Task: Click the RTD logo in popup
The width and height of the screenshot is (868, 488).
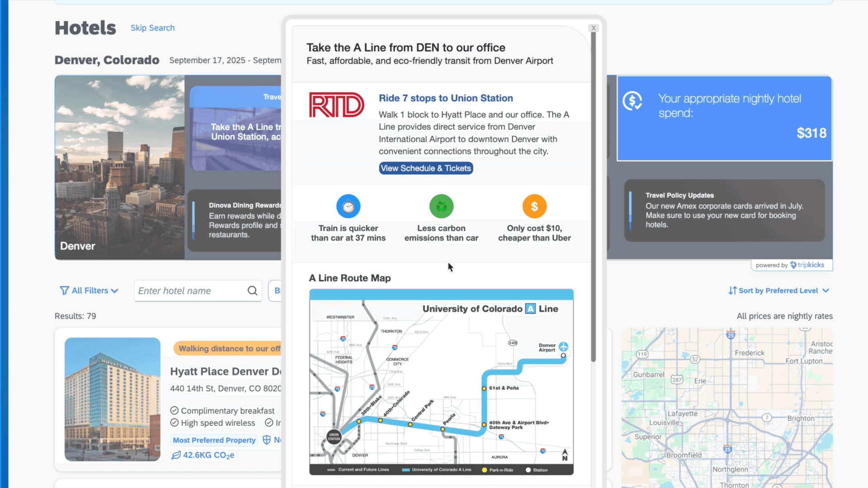Action: 336,105
